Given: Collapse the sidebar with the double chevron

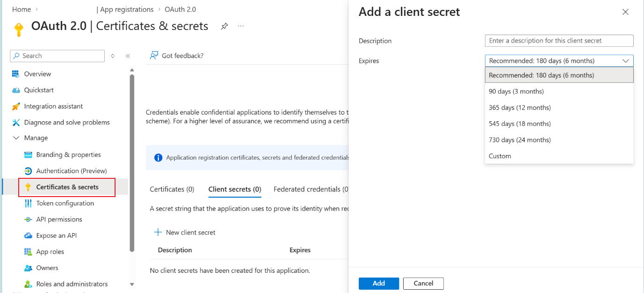Looking at the screenshot, I should coord(128,56).
